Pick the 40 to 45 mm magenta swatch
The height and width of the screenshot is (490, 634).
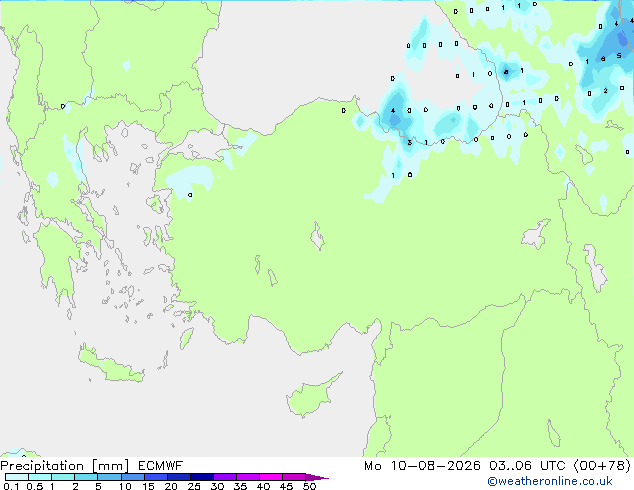(x=271, y=477)
